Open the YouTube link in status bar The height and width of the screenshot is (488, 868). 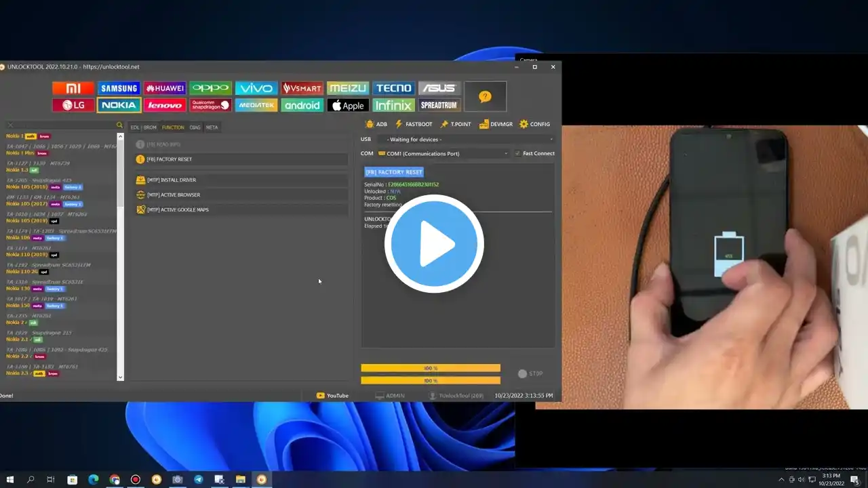(x=332, y=395)
